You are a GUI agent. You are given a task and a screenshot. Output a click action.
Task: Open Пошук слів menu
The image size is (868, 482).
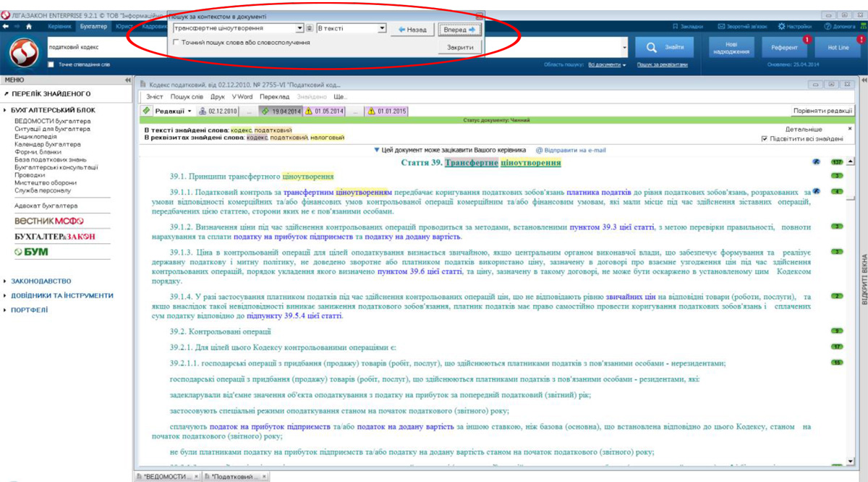tap(187, 96)
